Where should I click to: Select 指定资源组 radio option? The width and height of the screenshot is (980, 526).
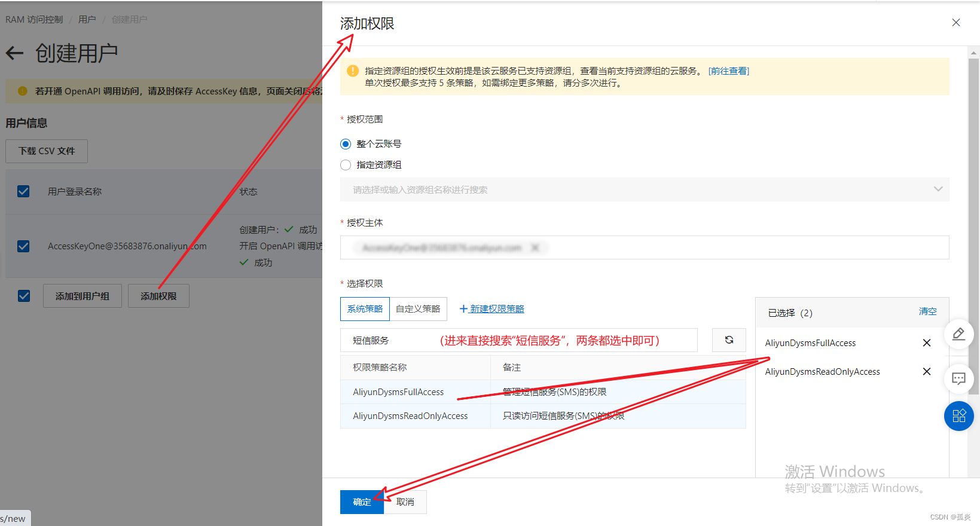tap(346, 165)
